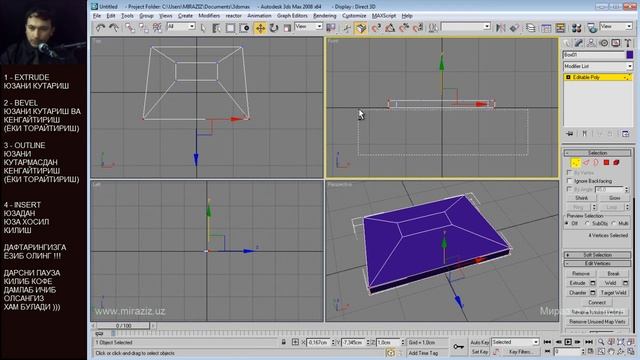This screenshot has height=360, width=640.
Task: Click the Remove vertices button
Action: tap(581, 273)
